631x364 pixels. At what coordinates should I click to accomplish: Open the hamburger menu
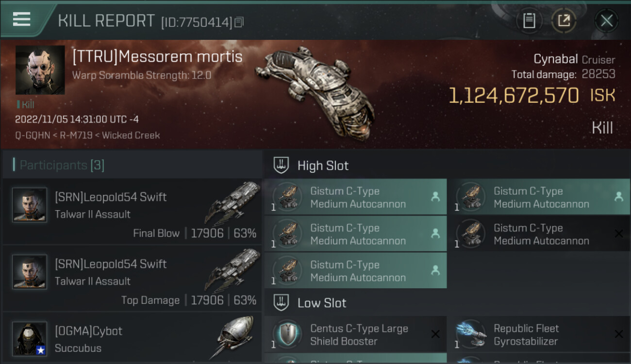21,19
